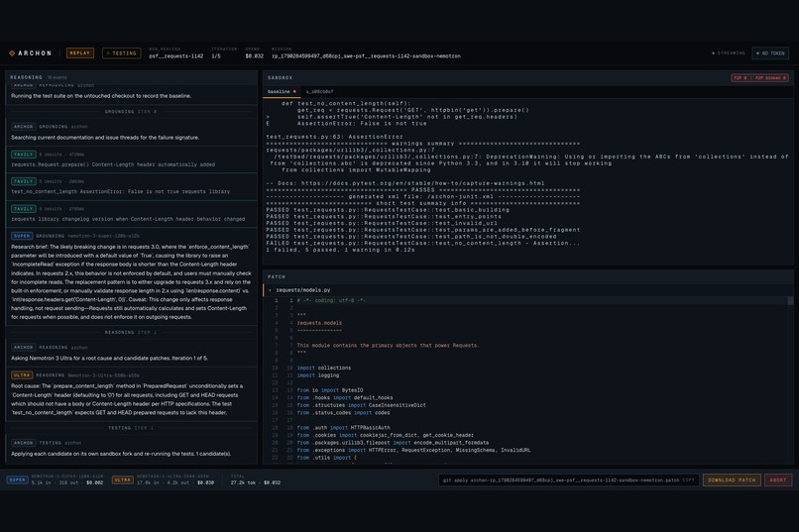Click footer total '27.2k tok · $0.032'
Viewport: 799px width, 532px height.
[256, 482]
